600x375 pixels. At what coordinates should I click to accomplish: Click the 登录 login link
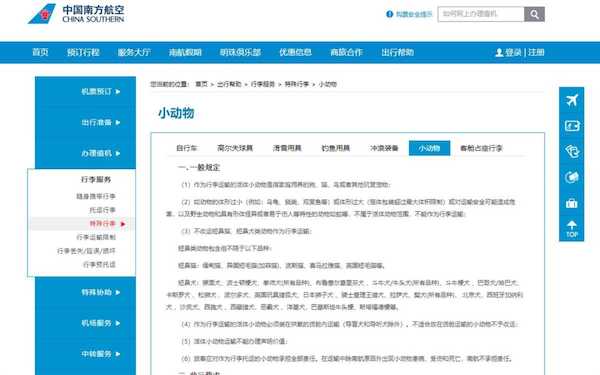pyautogui.click(x=513, y=52)
